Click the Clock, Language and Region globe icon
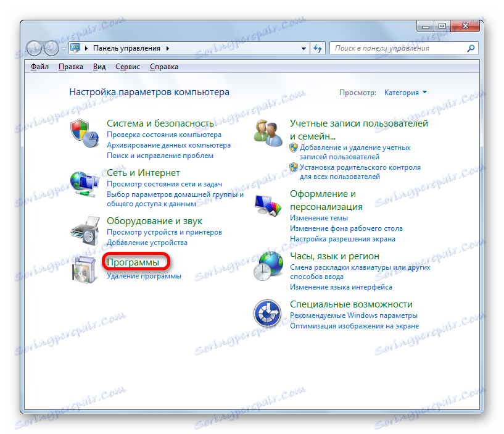Screen dimensions: 504x434 click(x=268, y=266)
